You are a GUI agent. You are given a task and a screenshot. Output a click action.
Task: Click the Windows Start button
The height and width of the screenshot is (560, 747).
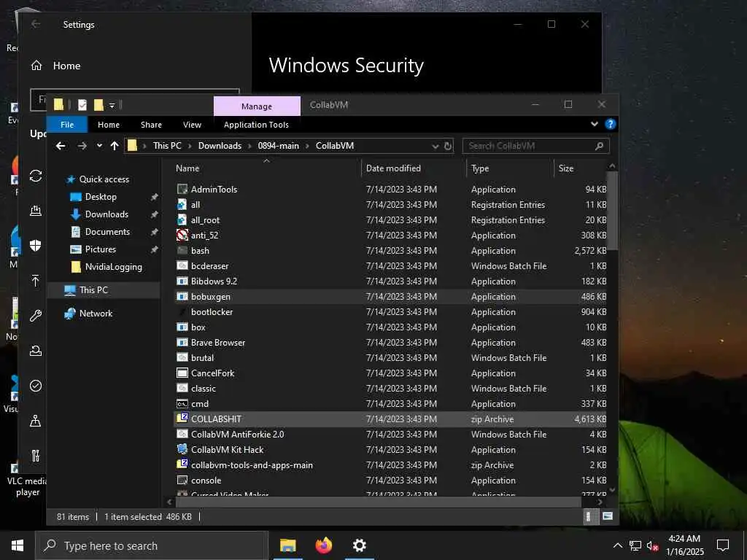tap(18, 545)
